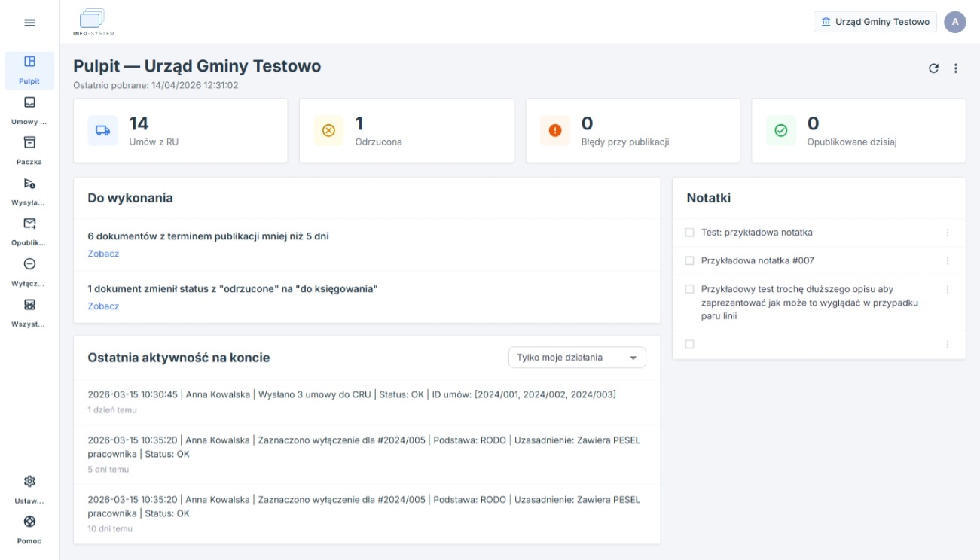Click the truck icon for Umów z RU
The image size is (980, 560).
point(103,130)
